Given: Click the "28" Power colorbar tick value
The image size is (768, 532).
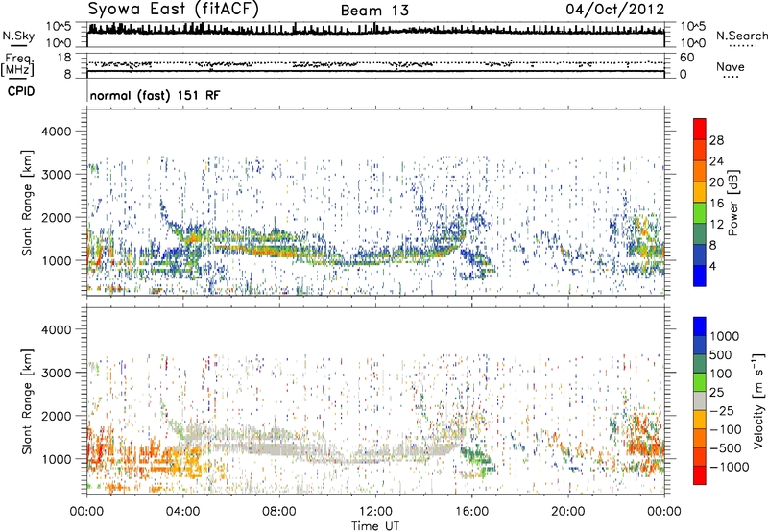Looking at the screenshot, I should click(716, 140).
